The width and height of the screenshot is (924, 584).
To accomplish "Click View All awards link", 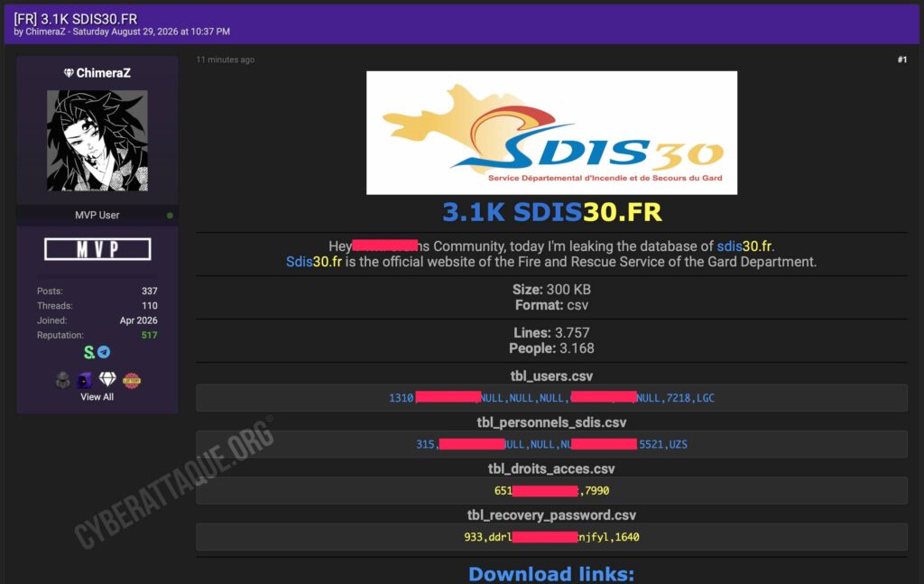I will [97, 396].
